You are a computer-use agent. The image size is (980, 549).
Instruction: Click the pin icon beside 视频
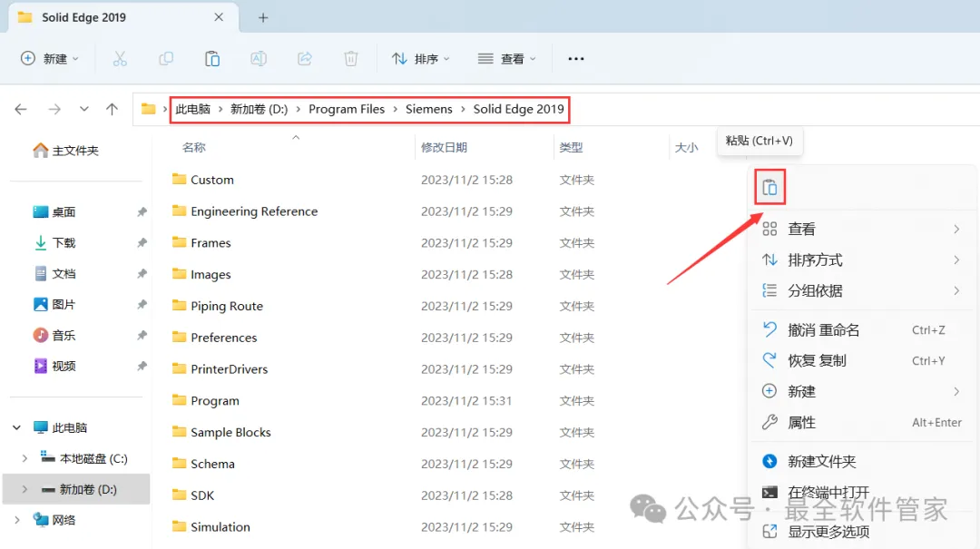coord(142,366)
